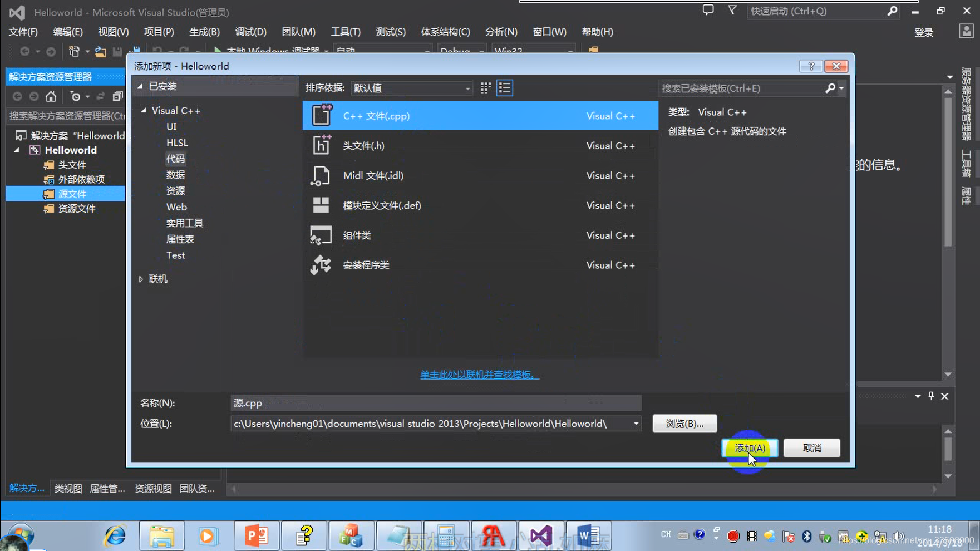Click the Home icon in Solution Explorer
The width and height of the screenshot is (980, 551).
pyautogui.click(x=51, y=96)
